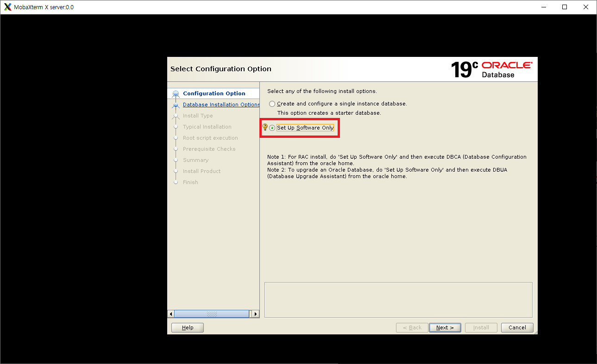Open the Database Installation Options step link

point(221,105)
